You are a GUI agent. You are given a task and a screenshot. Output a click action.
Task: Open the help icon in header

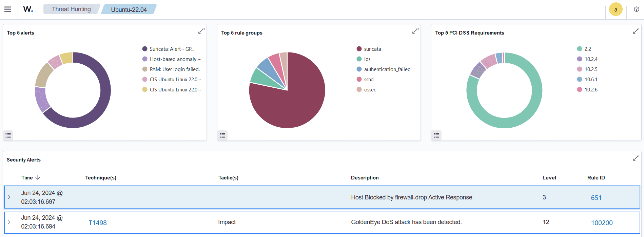click(x=636, y=9)
